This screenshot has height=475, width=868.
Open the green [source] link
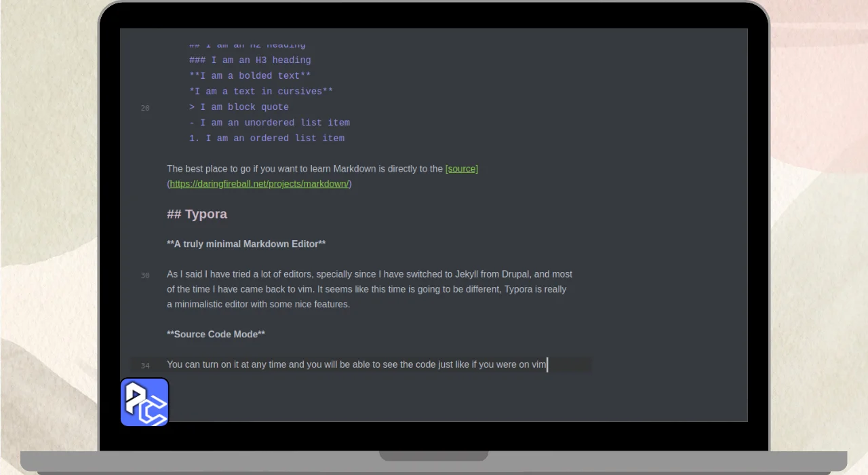click(462, 168)
